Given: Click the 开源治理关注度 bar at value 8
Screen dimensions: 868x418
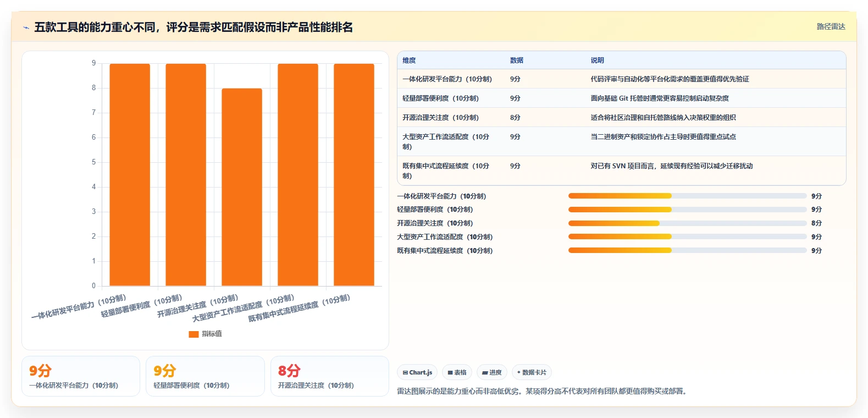Looking at the screenshot, I should tap(242, 187).
